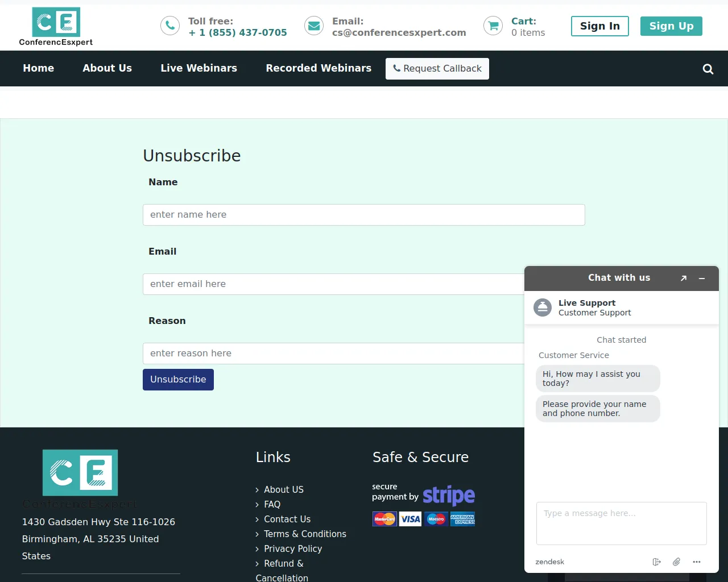728x582 pixels.
Task: Expand the About US footer link chevron
Action: [x=257, y=489]
